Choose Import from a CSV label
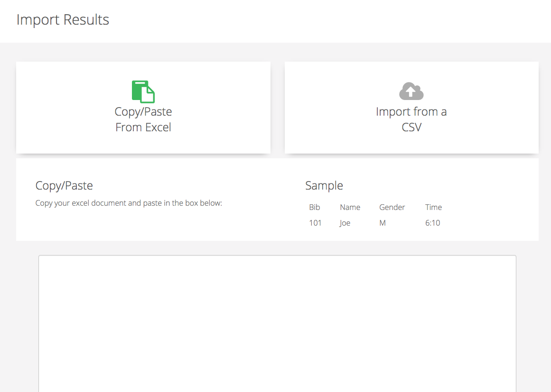This screenshot has height=392, width=551. (411, 119)
